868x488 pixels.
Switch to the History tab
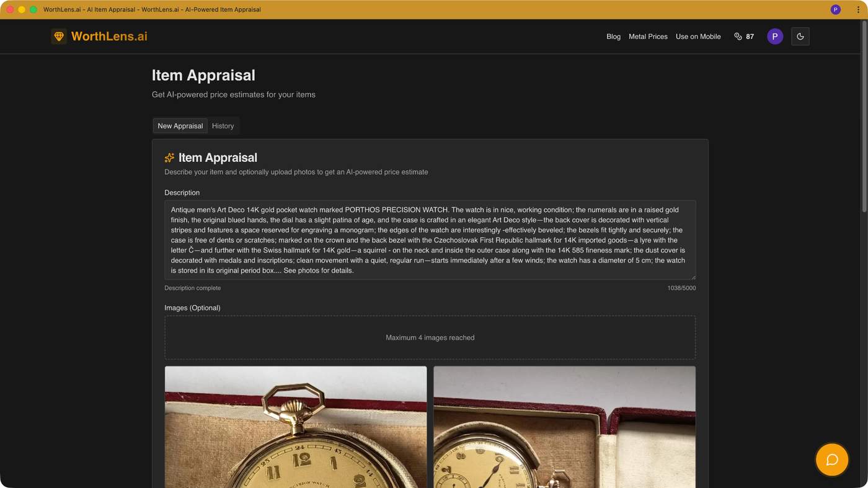223,126
